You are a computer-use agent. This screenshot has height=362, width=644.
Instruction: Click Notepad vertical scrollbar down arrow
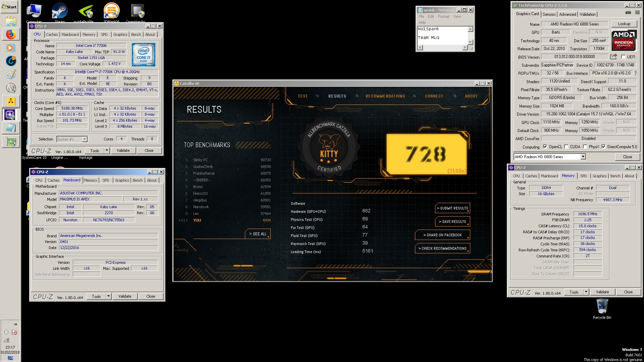click(x=470, y=42)
